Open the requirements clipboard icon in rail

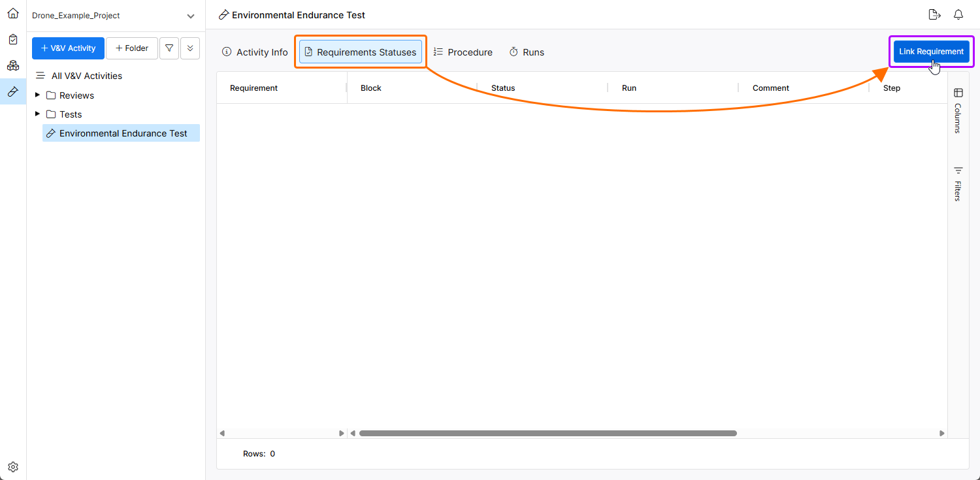13,39
